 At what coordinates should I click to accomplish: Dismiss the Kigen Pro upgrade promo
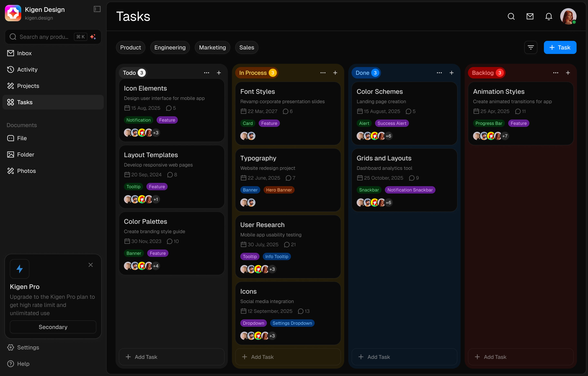[91, 265]
